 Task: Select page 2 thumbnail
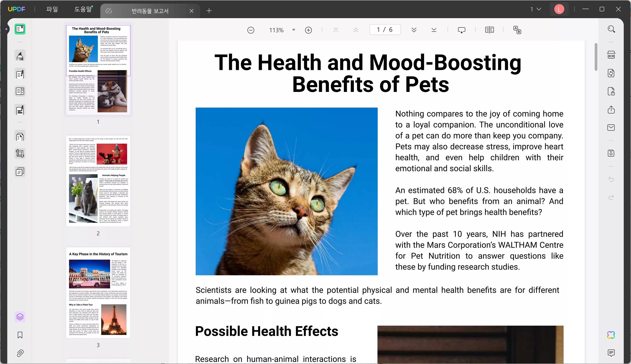click(x=98, y=181)
